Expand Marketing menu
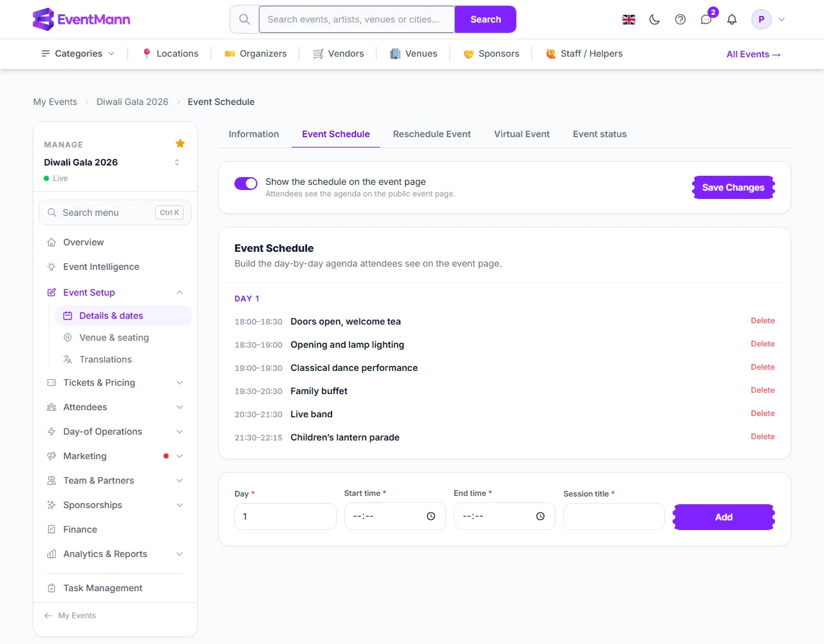The height and width of the screenshot is (644, 824). (115, 456)
